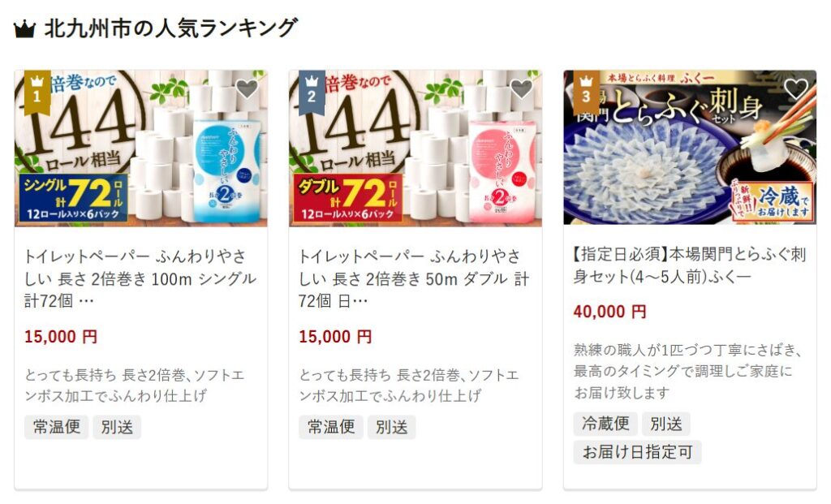
Task: Click the 別送 tag on the second item
Action: (x=392, y=427)
